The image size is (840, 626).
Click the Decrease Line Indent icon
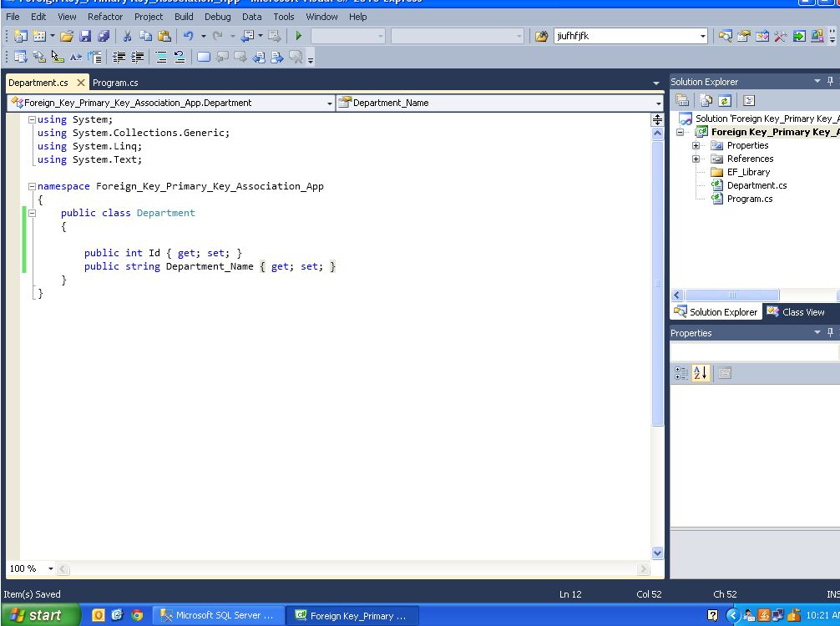tap(119, 57)
